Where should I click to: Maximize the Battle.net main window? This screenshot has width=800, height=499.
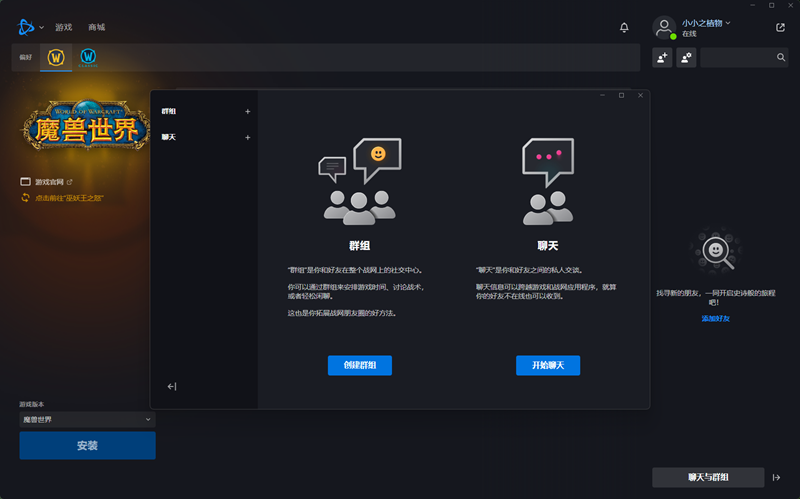771,5
